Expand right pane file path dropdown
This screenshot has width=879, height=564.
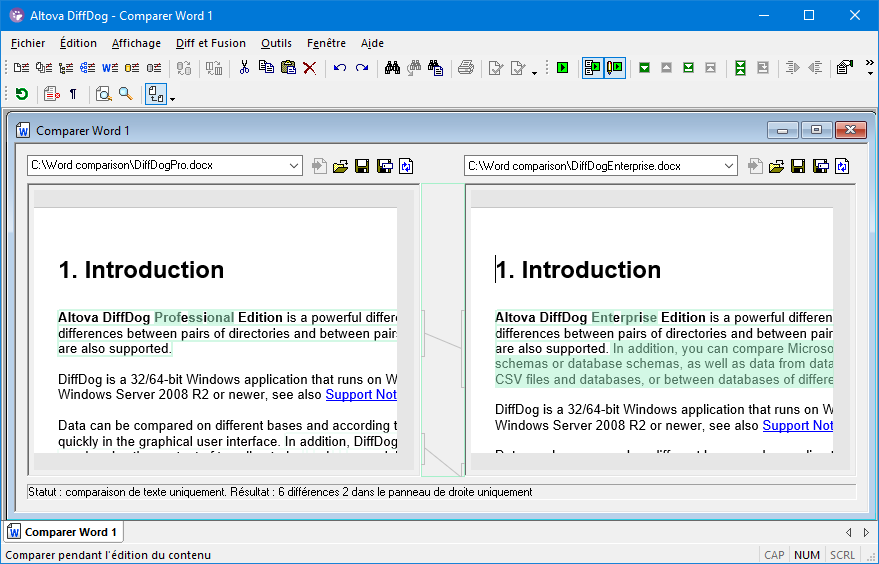click(x=728, y=166)
